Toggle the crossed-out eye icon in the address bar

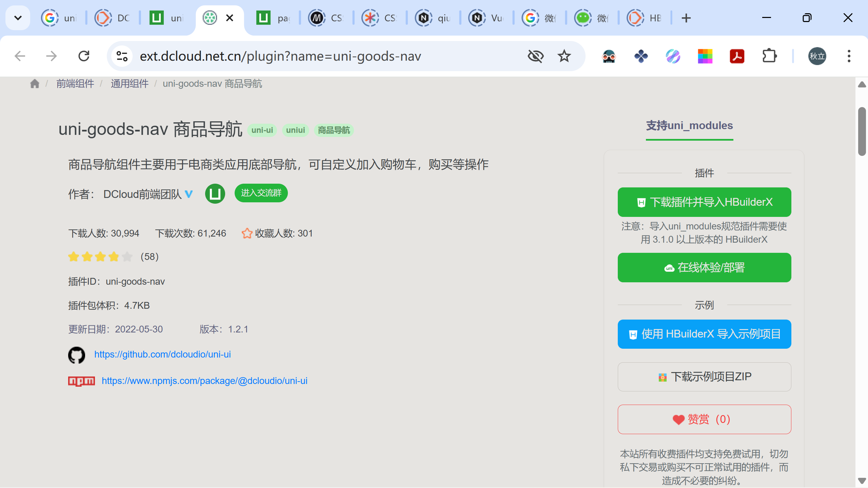point(535,56)
